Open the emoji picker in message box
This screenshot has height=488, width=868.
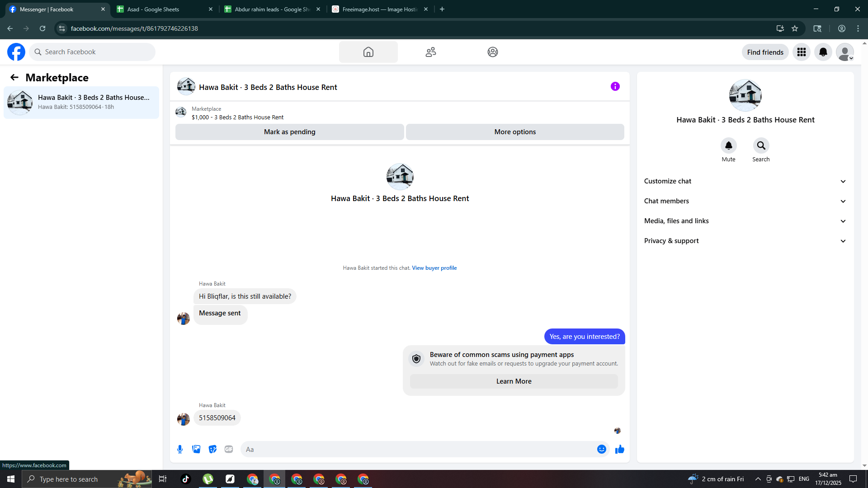point(601,449)
